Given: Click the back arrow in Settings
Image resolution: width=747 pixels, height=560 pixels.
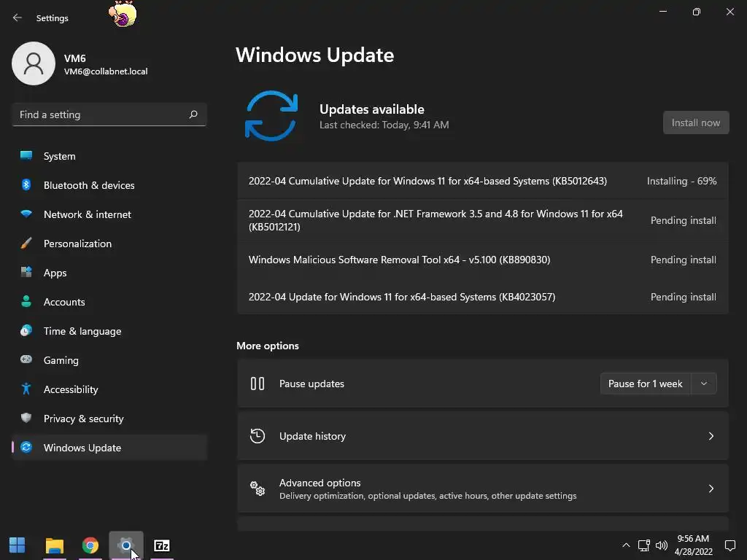Looking at the screenshot, I should [18, 17].
